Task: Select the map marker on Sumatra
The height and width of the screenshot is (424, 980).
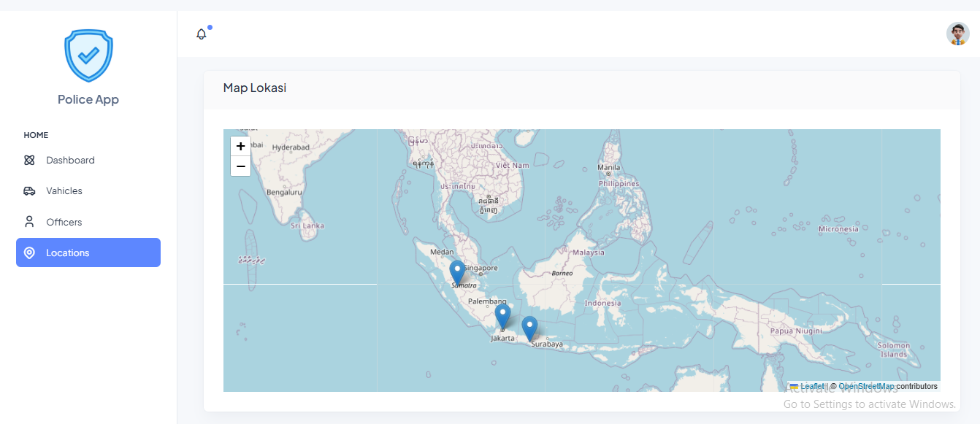Action: coord(457,272)
